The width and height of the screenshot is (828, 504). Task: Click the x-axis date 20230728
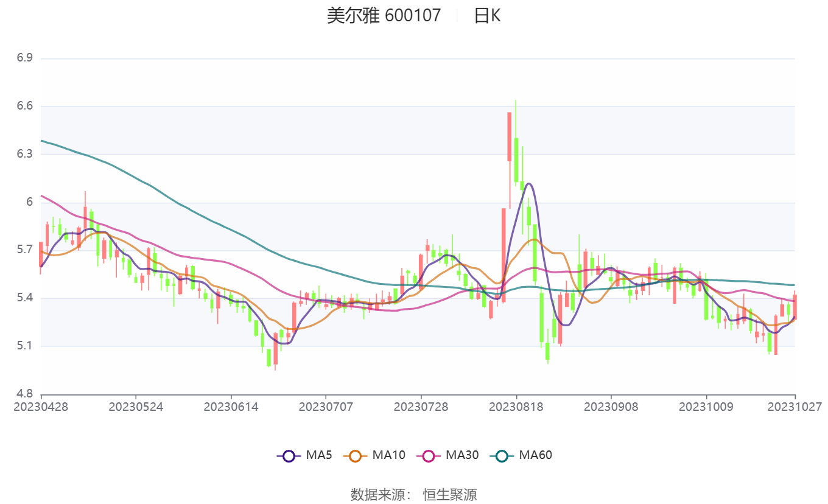421,407
